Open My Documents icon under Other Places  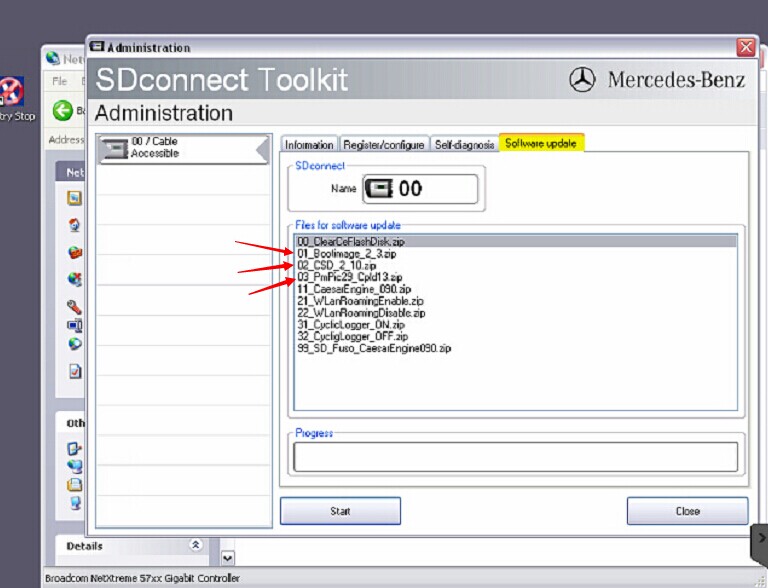tap(75, 485)
